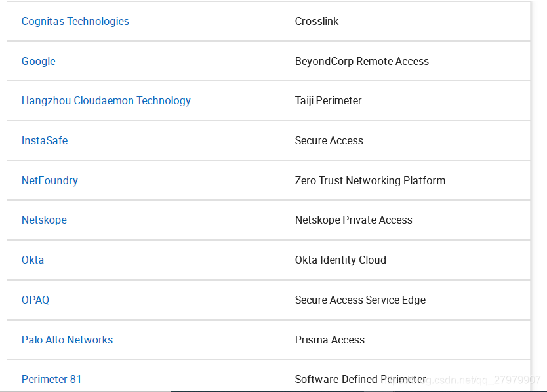
Task: Click the Perimeter 81 link
Action: [x=52, y=379]
